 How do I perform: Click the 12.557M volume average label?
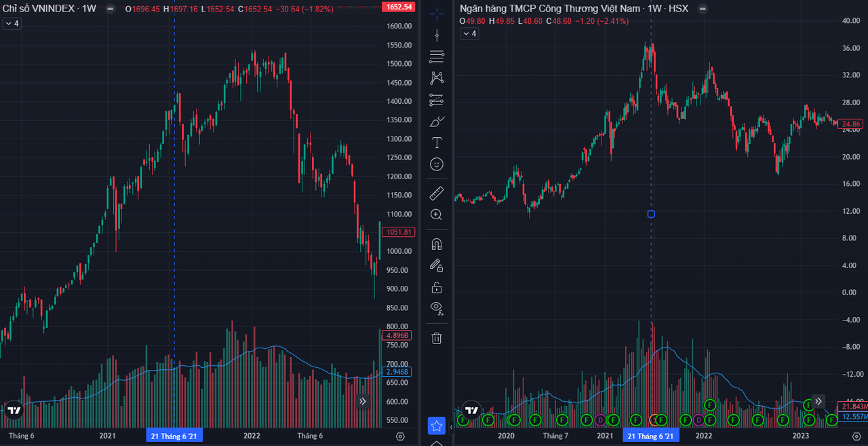click(853, 416)
